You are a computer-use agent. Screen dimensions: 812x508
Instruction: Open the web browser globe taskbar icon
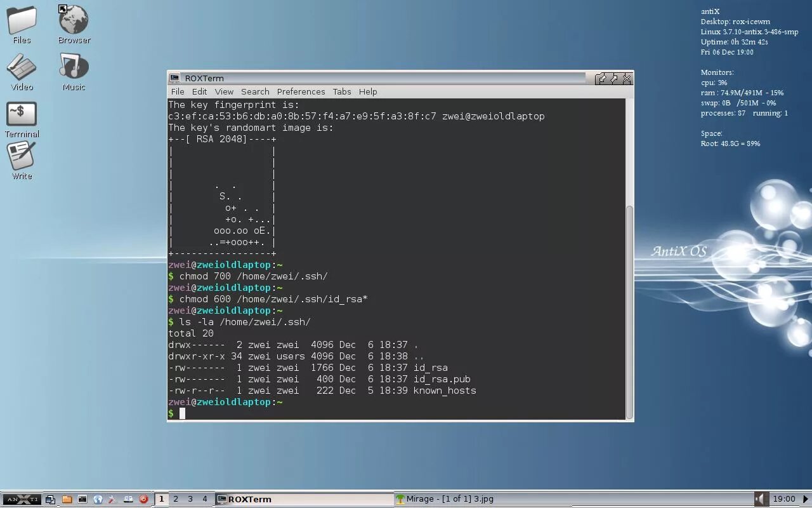tap(98, 499)
